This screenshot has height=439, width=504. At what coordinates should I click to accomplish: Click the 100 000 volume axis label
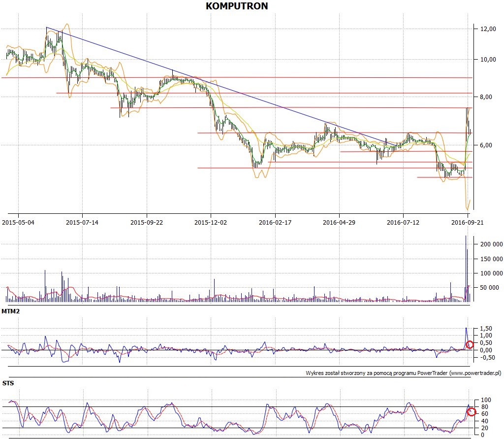492,273
